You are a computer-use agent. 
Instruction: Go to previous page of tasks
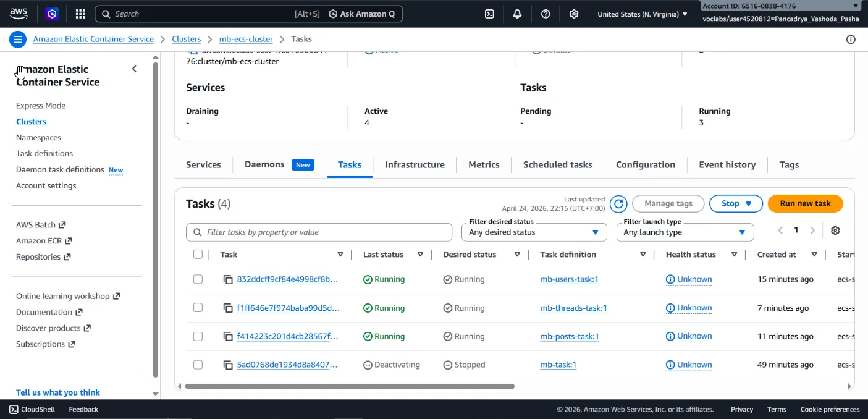click(780, 231)
